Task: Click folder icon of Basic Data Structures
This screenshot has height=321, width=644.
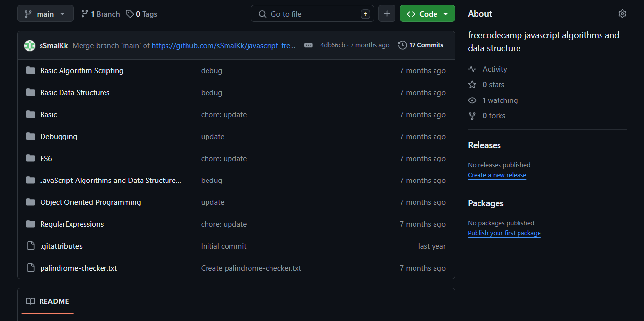Action: tap(31, 92)
